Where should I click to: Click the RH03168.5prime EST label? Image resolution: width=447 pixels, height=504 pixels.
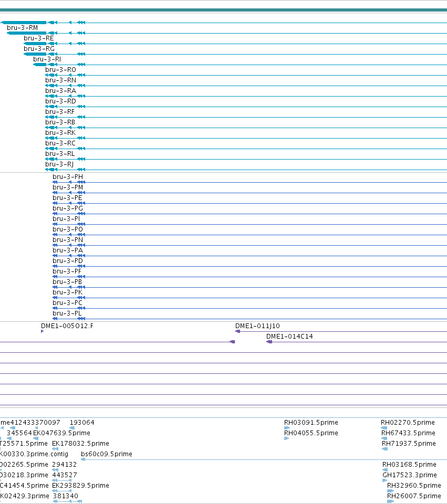409,465
